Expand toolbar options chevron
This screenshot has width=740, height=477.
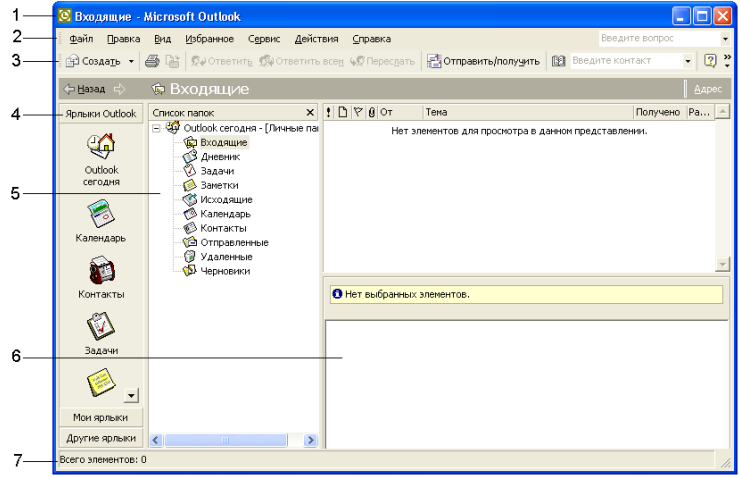727,61
